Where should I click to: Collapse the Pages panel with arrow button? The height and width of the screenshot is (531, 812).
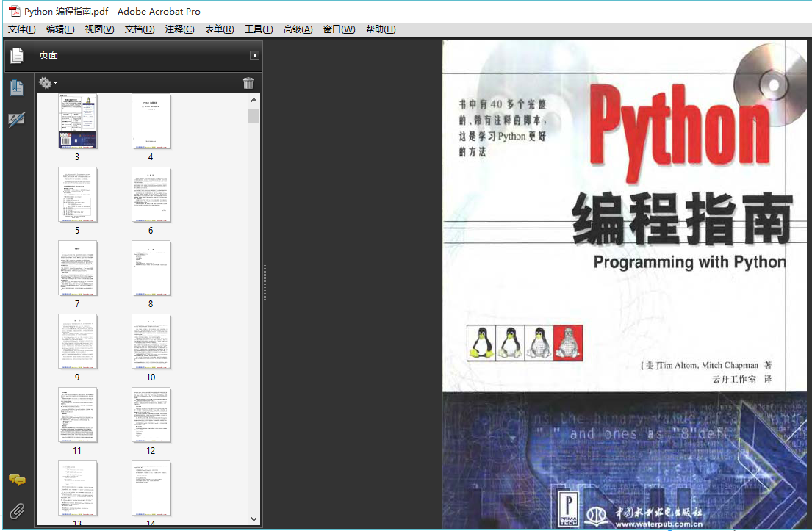pyautogui.click(x=254, y=55)
